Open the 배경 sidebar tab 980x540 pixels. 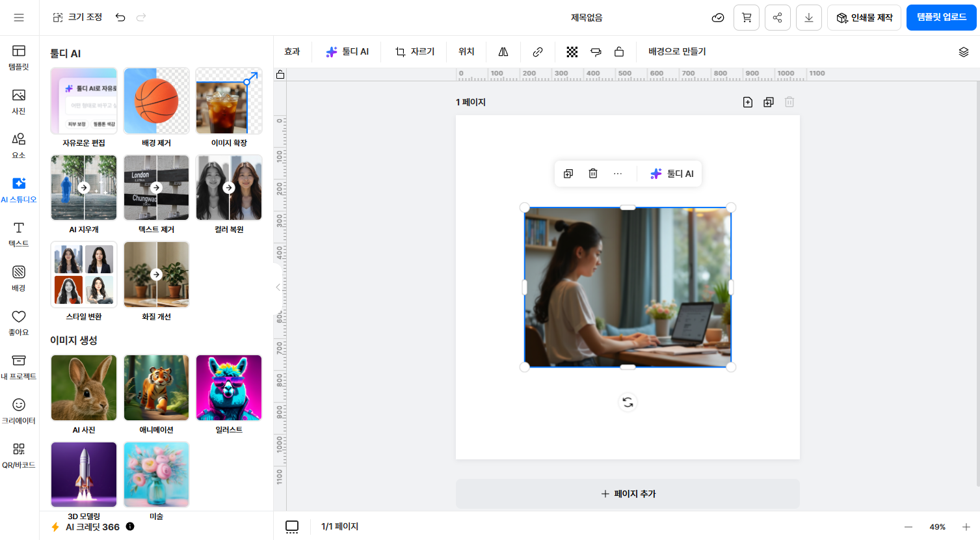coord(19,278)
